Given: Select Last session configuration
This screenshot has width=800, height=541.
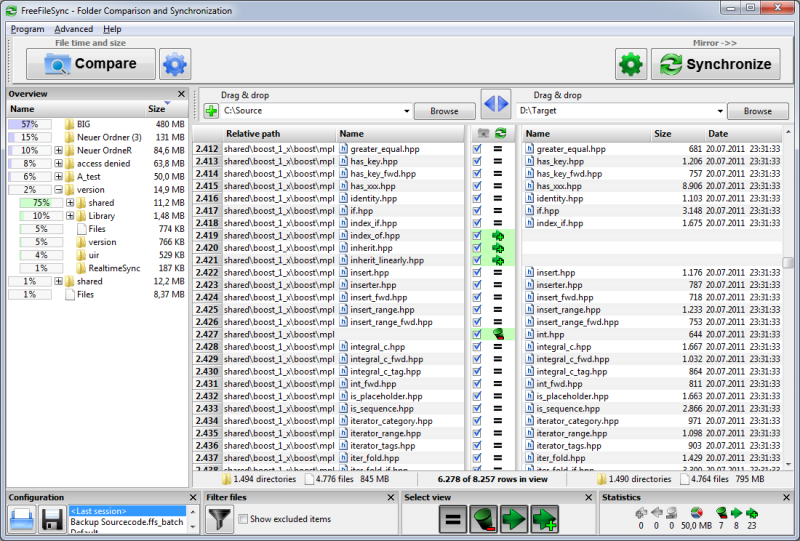Looking at the screenshot, I should 128,511.
